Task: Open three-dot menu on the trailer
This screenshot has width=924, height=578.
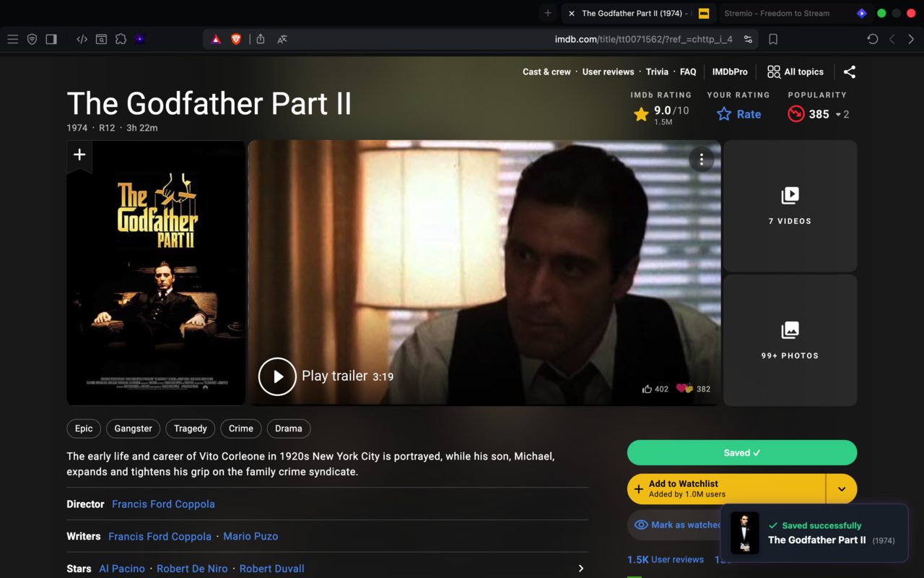Action: [x=701, y=160]
